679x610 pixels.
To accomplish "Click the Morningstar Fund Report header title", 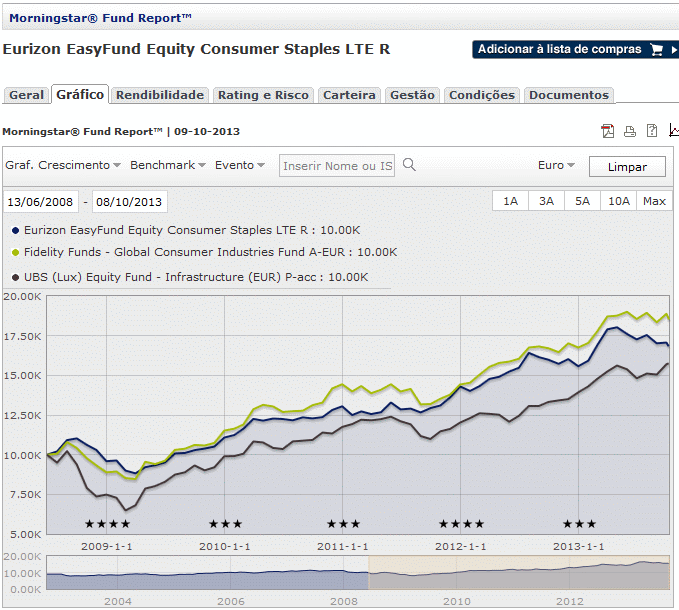I will pos(100,18).
